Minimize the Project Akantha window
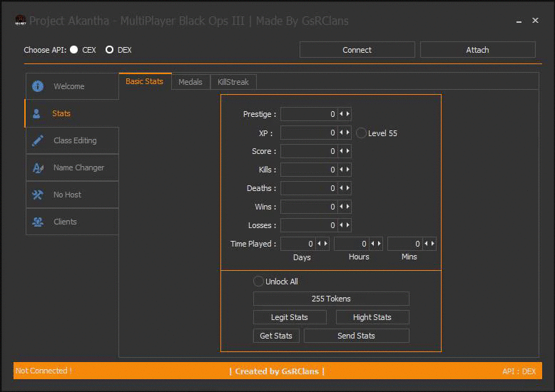 519,21
